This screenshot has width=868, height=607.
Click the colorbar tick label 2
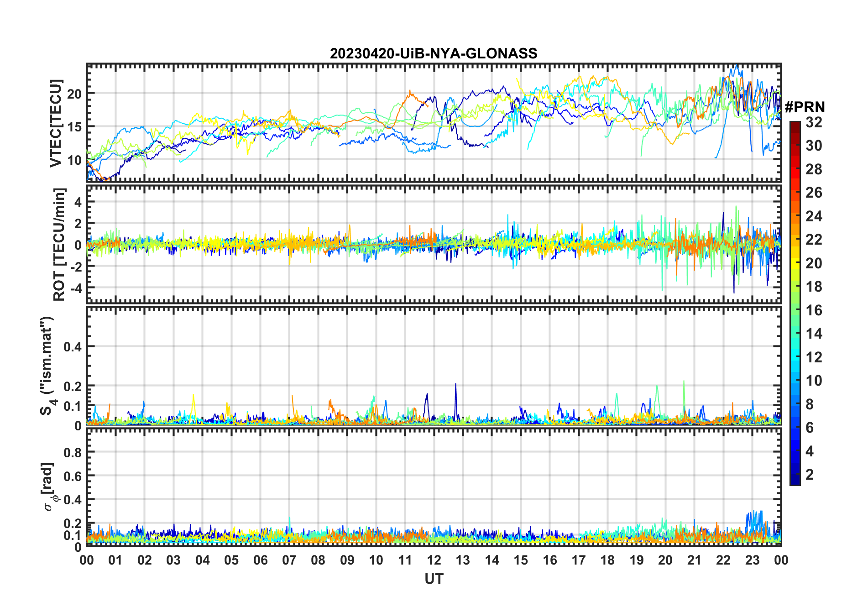pos(810,474)
